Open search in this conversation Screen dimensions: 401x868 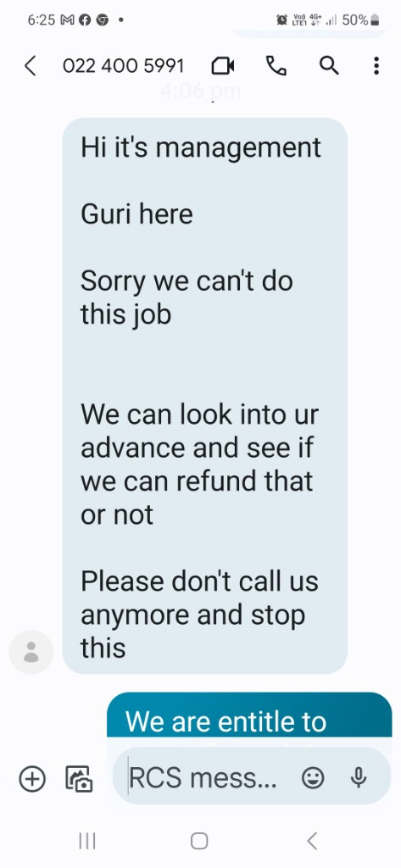[329, 66]
